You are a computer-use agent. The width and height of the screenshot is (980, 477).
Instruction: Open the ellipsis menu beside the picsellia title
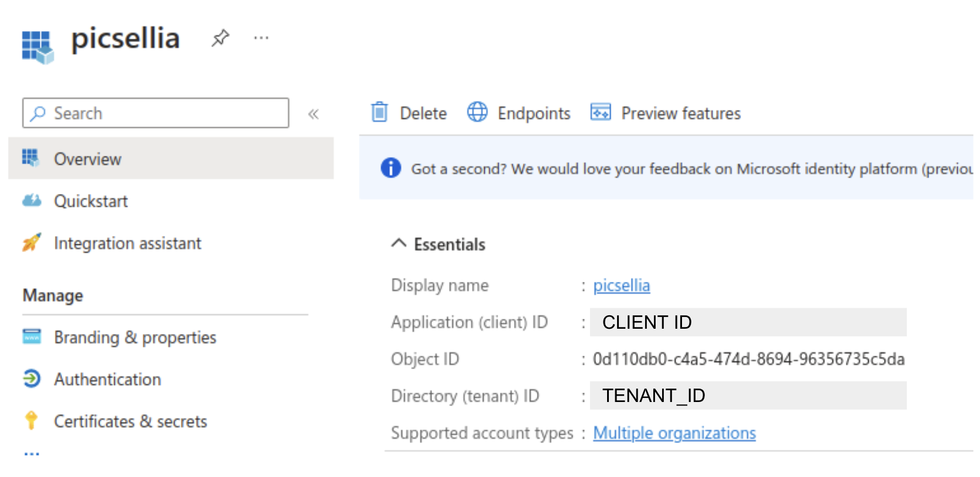point(261,38)
